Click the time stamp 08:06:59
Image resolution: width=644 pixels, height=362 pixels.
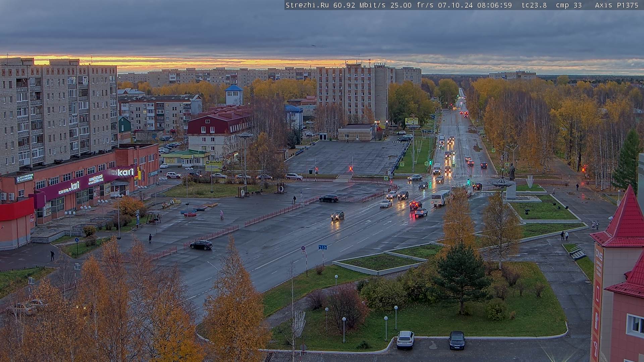[494, 5]
